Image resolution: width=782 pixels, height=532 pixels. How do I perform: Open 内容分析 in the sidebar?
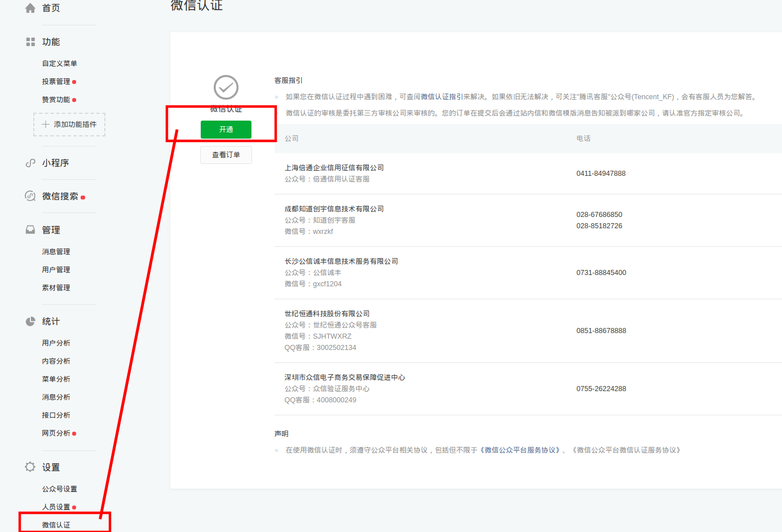pos(56,361)
